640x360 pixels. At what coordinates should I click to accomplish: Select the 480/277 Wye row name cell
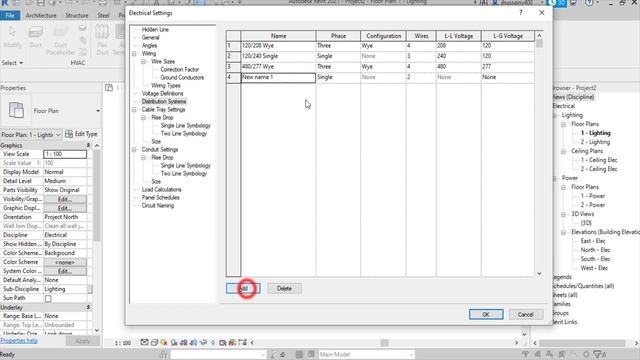coord(278,67)
